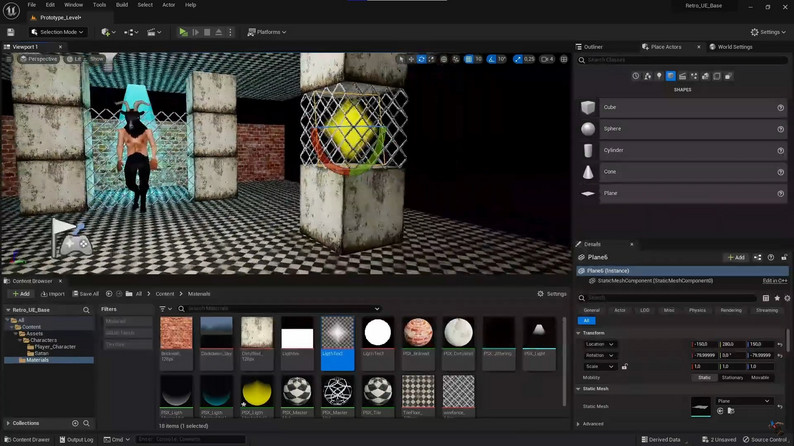Set Mobility to Static
The width and height of the screenshot is (794, 446).
pos(704,378)
